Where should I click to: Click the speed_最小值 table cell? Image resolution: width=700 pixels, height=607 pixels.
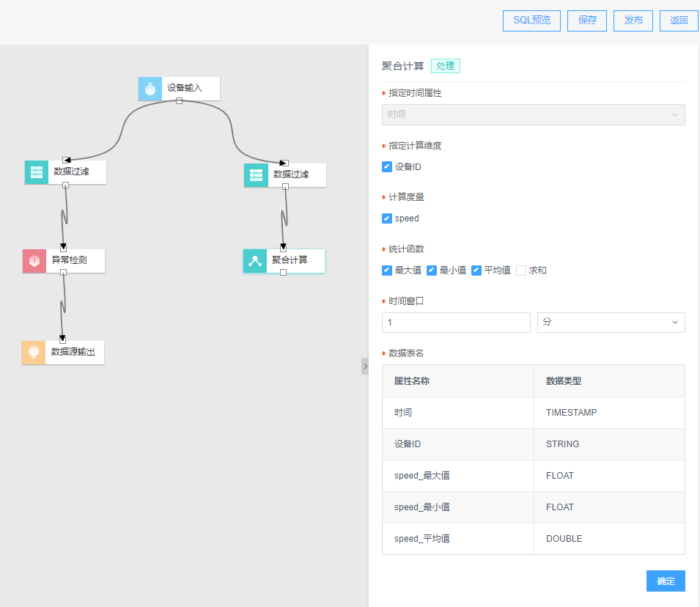point(458,507)
